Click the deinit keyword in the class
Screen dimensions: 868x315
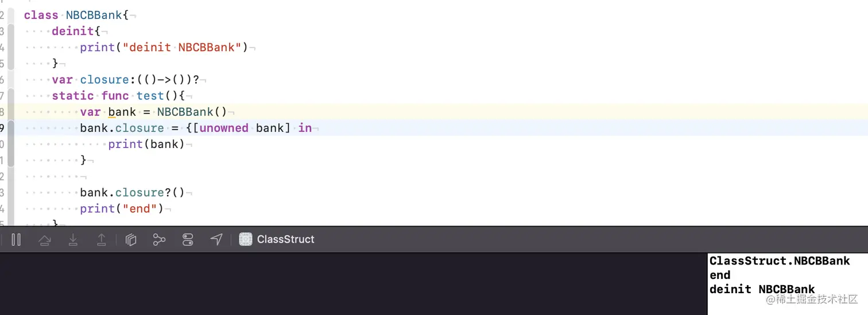73,31
